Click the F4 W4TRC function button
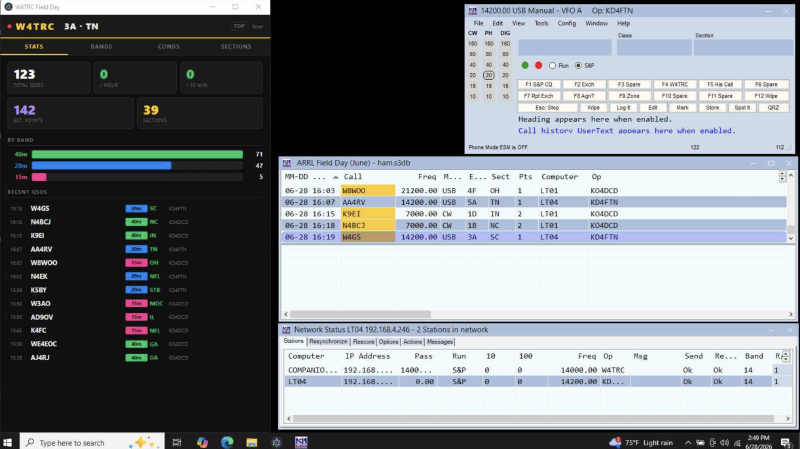 [674, 85]
